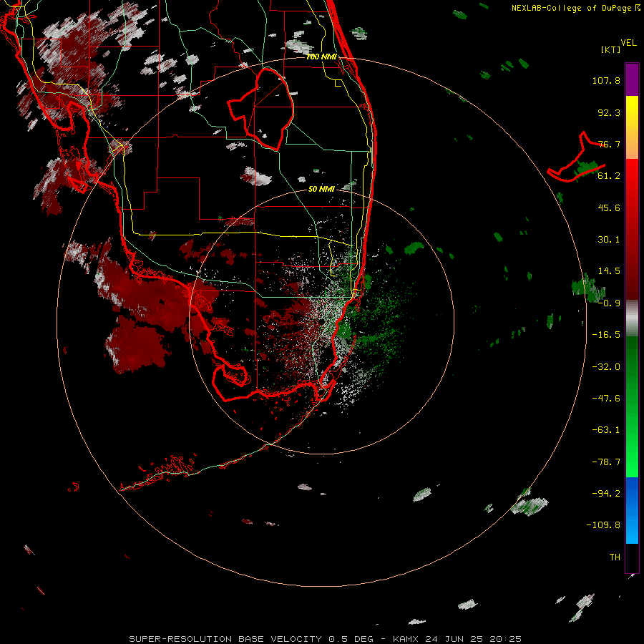Select the 61.2 scale value

coord(609,176)
